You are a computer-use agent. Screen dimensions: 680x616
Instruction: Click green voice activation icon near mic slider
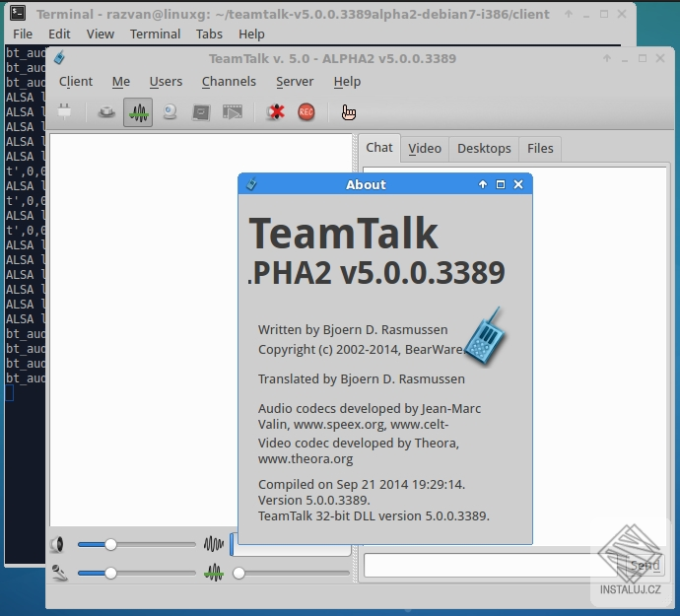click(214, 573)
